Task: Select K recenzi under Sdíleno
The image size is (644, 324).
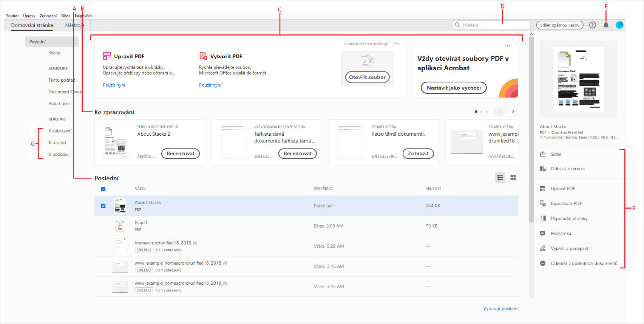Action: click(57, 143)
